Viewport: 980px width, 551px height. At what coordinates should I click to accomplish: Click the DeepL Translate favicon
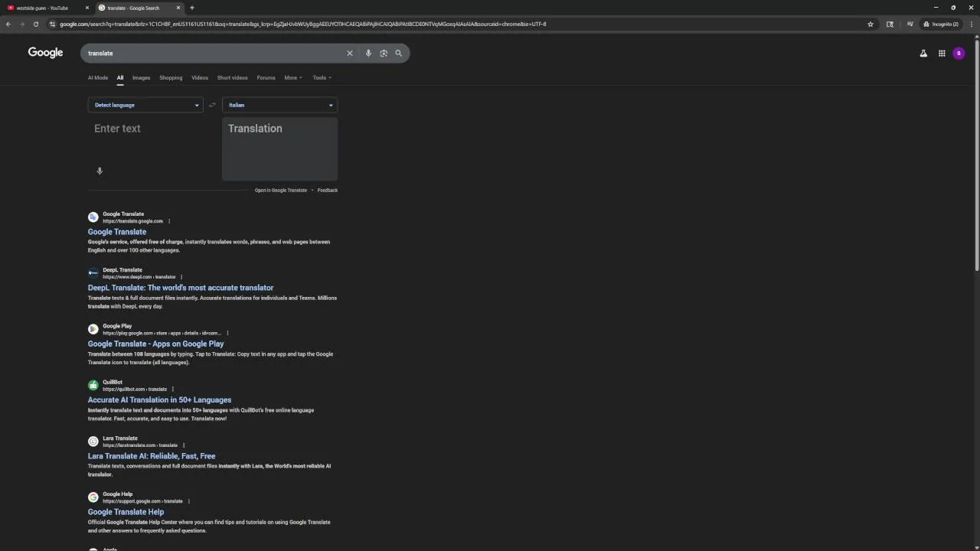tap(93, 272)
